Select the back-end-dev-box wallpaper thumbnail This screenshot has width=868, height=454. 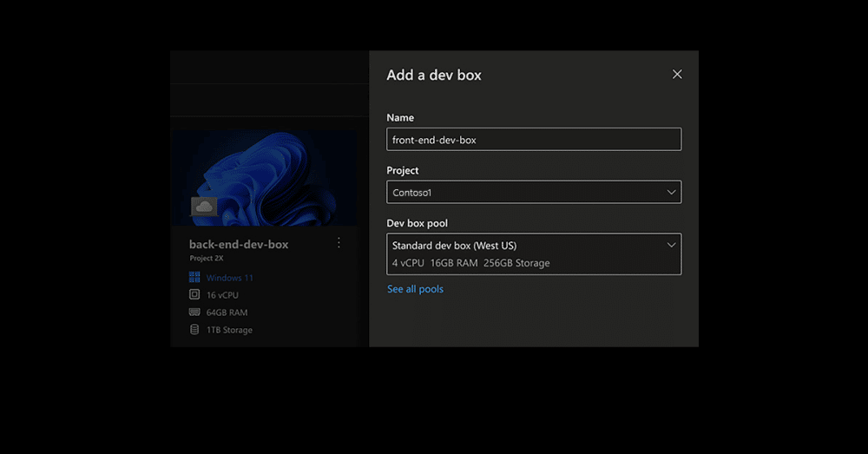pos(264,178)
